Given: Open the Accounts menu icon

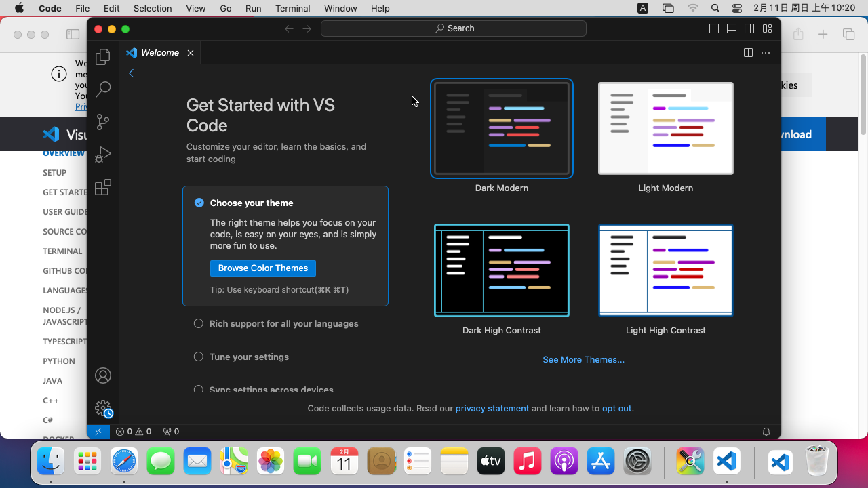Looking at the screenshot, I should point(103,375).
